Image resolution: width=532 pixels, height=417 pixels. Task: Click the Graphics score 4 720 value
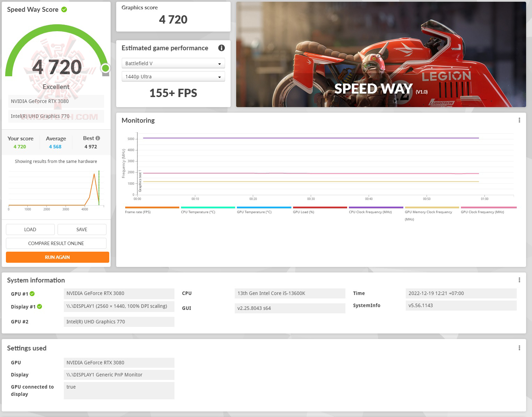pyautogui.click(x=173, y=19)
